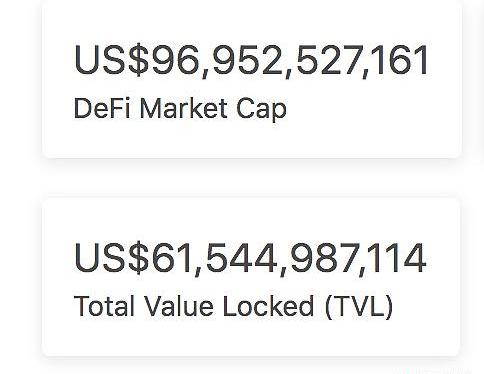Click the (TVL) abbreviation text
Viewport: 484px width, 374px height.
pyautogui.click(x=359, y=307)
